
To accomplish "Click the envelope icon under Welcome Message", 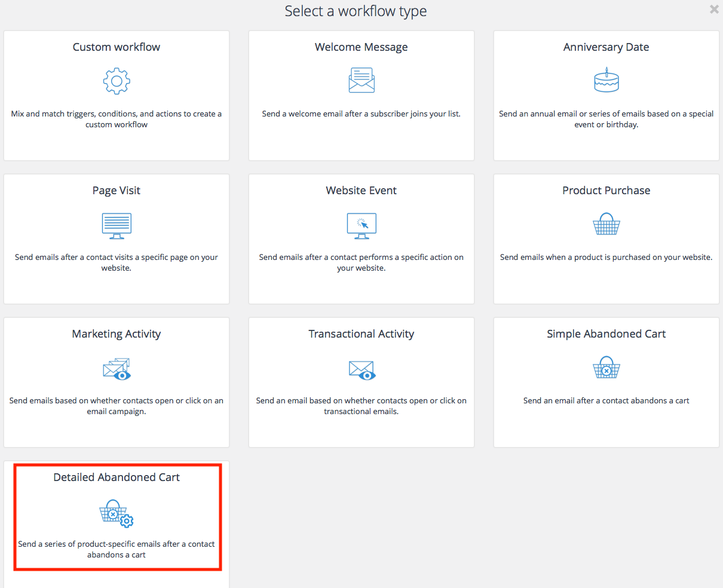I will pos(362,81).
